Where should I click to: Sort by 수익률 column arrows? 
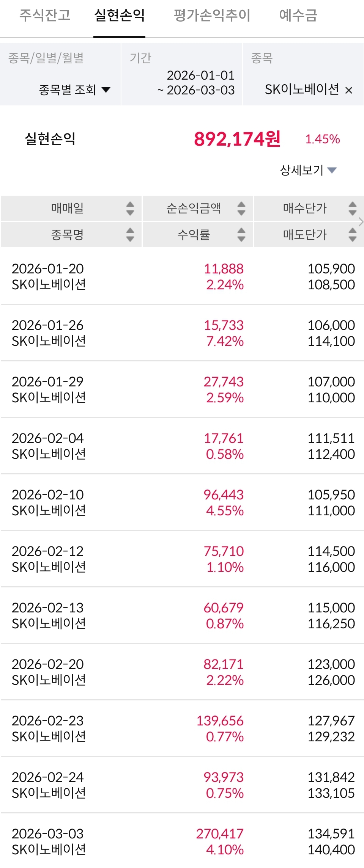241,234
